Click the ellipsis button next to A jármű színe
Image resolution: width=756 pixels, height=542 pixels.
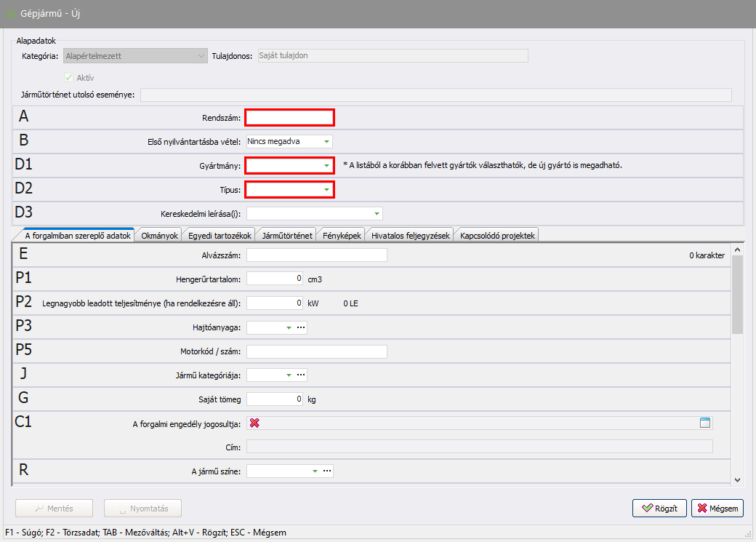click(x=327, y=471)
